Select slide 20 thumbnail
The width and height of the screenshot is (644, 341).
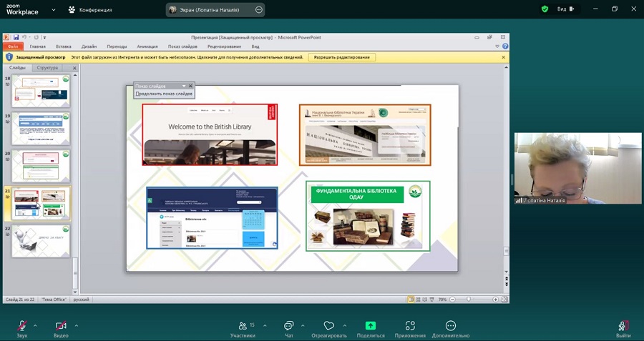coord(41,166)
